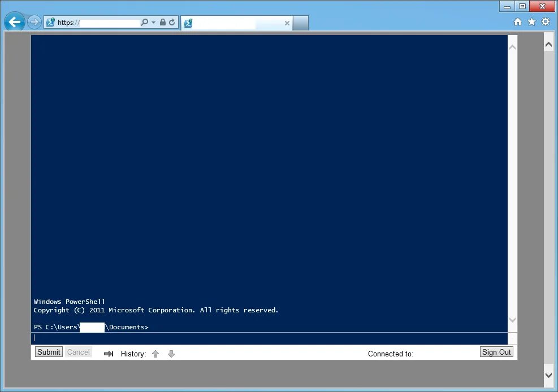Click the page scrollbar up arrow

(549, 45)
